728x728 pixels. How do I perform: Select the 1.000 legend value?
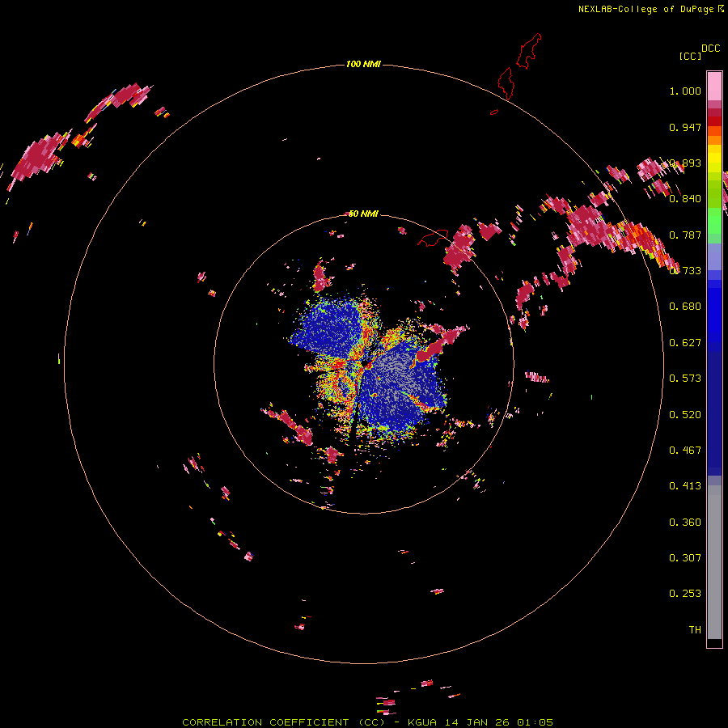(x=685, y=91)
